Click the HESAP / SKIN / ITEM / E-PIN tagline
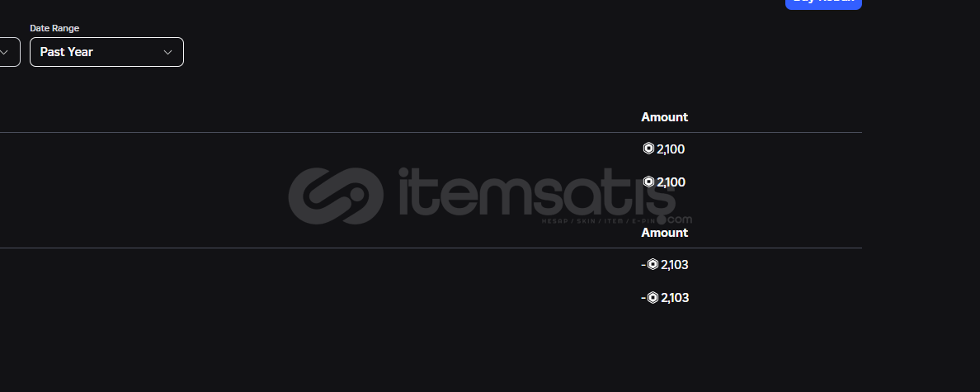980x392 pixels. coord(597,221)
